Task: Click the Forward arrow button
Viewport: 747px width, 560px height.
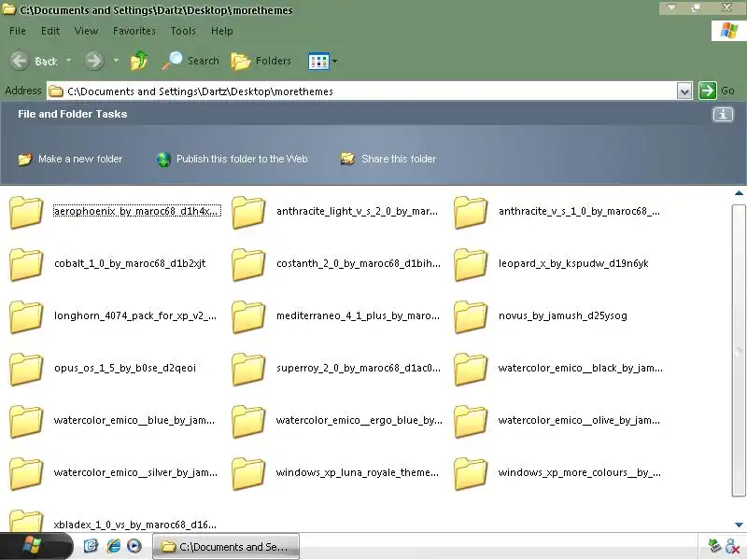Action: click(94, 61)
